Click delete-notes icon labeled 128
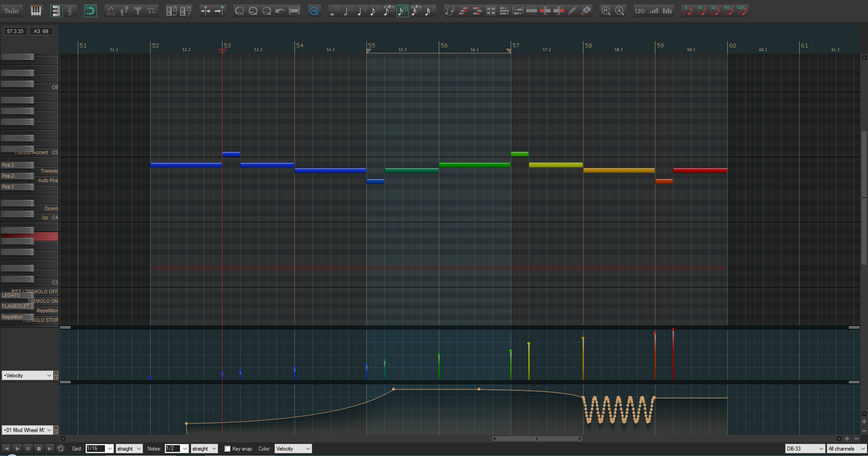This screenshot has width=868, height=456. (x=742, y=10)
